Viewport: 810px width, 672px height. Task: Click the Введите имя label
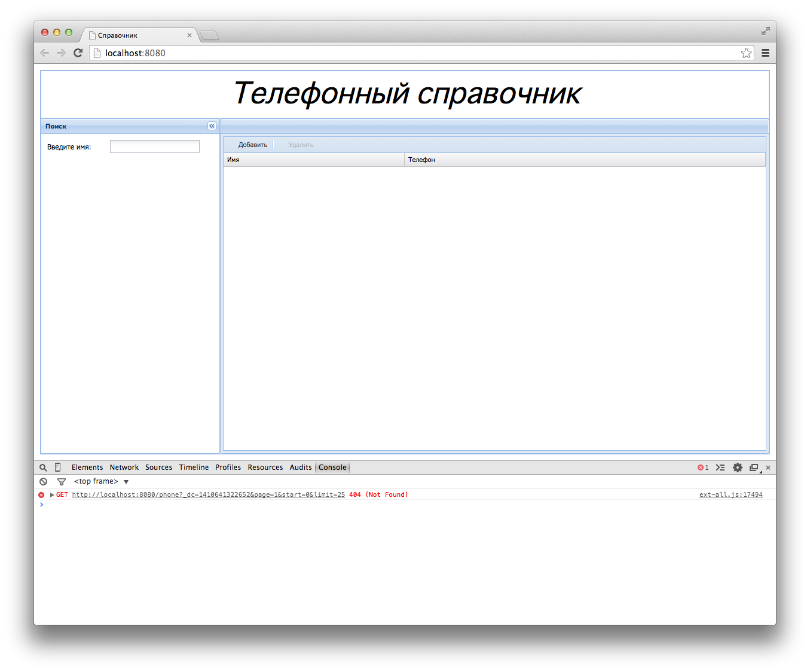coord(69,147)
